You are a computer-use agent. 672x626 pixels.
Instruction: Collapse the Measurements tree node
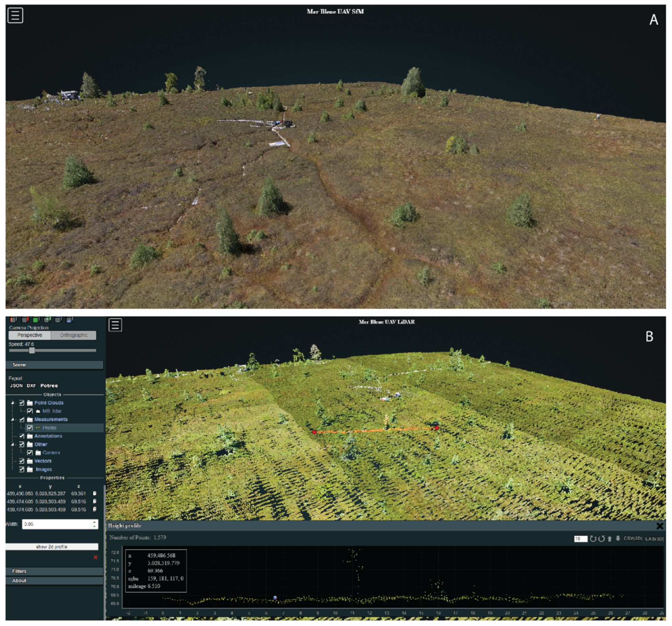(x=13, y=419)
